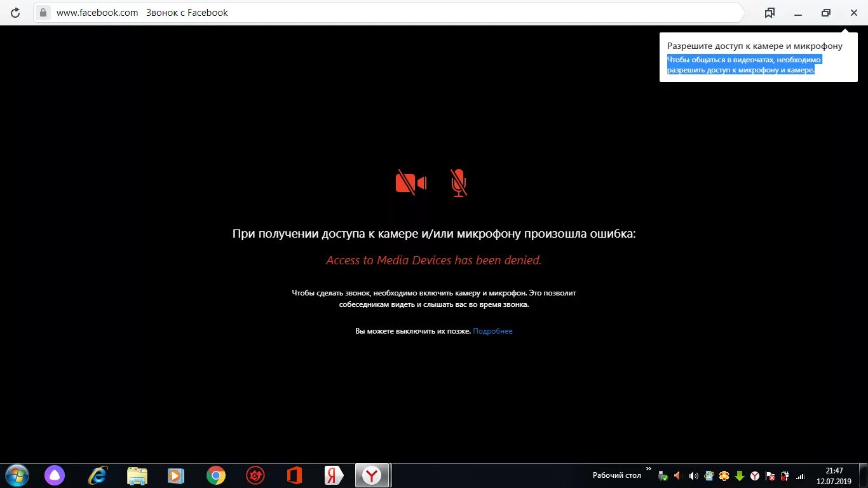Click the Show Desktop strip

864,476
